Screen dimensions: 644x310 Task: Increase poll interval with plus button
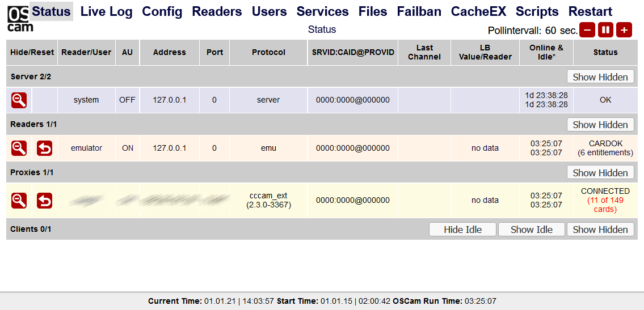tap(624, 31)
